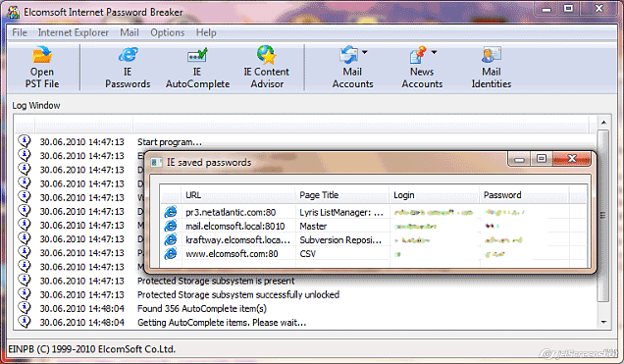Open the File menu
624x364 pixels.
(x=20, y=32)
